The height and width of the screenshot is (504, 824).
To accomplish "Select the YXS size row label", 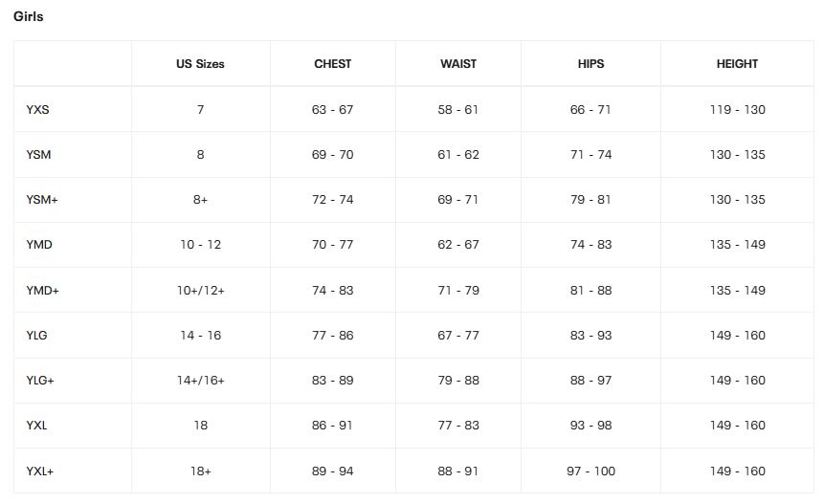I will (x=38, y=110).
